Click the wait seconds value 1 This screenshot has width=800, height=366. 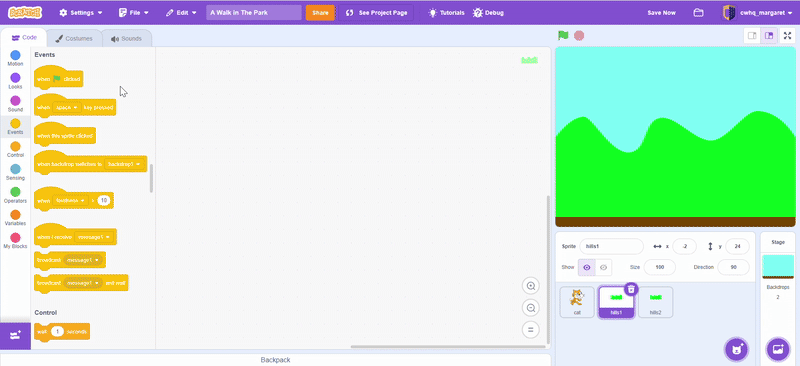58,332
